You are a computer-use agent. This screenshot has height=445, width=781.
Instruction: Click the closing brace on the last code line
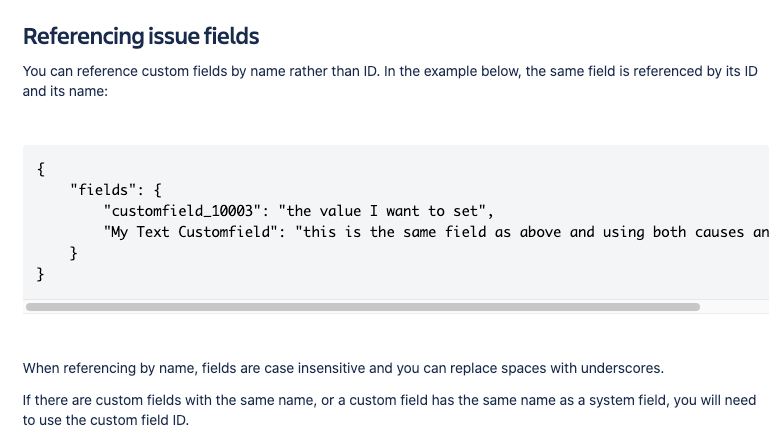(x=41, y=274)
